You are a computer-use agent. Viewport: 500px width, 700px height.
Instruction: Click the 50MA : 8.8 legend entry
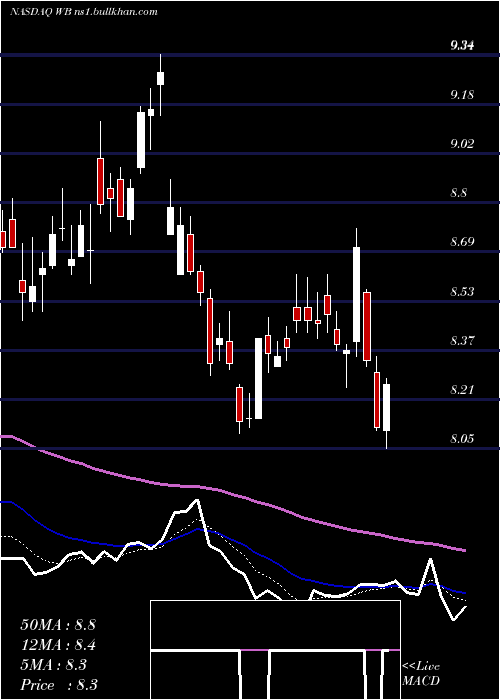click(x=58, y=625)
